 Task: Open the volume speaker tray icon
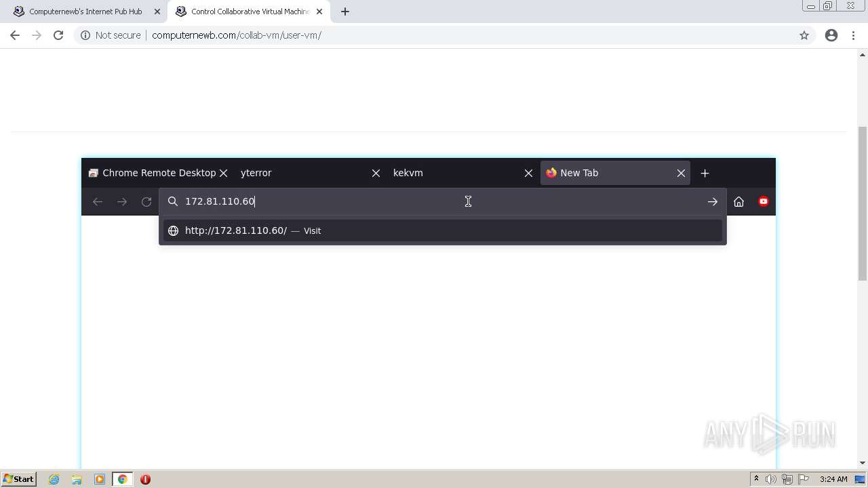[771, 479]
